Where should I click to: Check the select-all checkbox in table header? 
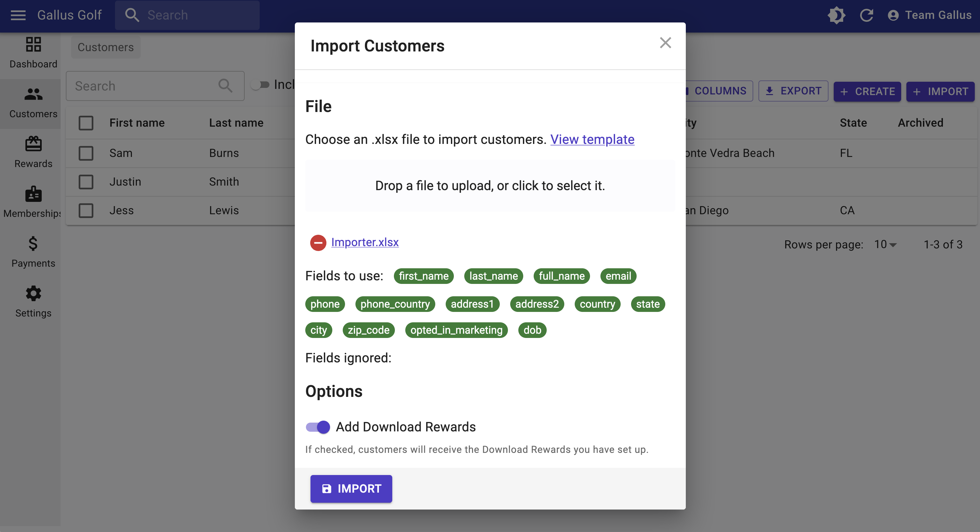pyautogui.click(x=86, y=123)
